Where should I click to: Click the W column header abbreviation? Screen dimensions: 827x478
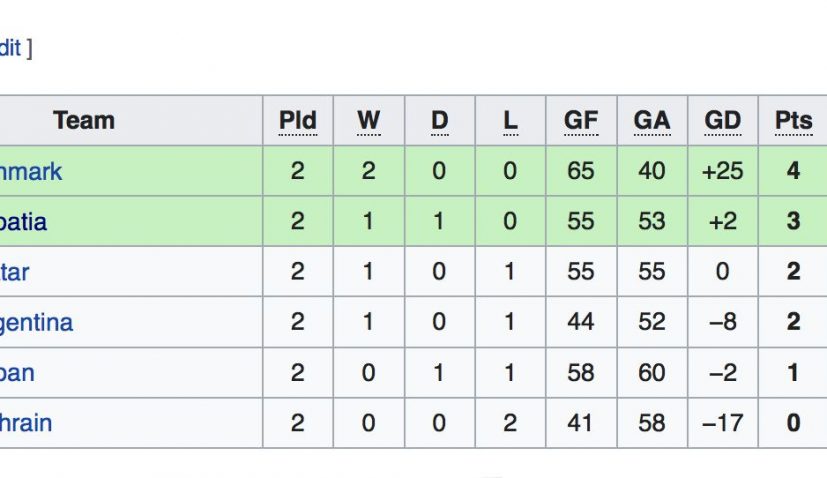[x=368, y=121]
